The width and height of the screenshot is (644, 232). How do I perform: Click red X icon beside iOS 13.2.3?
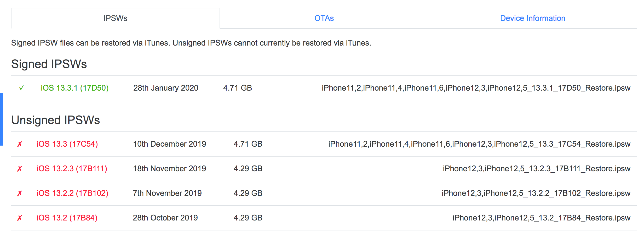pyautogui.click(x=20, y=169)
